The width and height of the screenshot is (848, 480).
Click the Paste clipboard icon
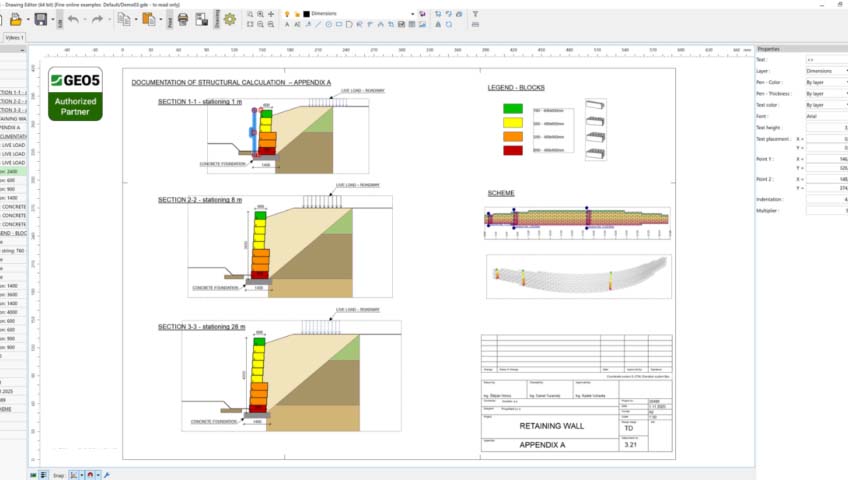coord(148,19)
